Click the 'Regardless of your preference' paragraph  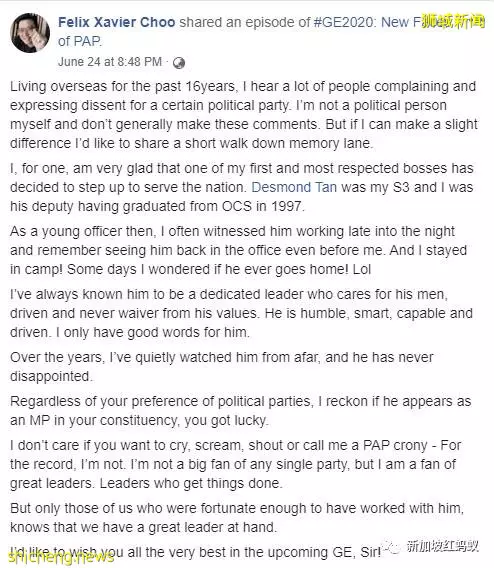click(240, 411)
